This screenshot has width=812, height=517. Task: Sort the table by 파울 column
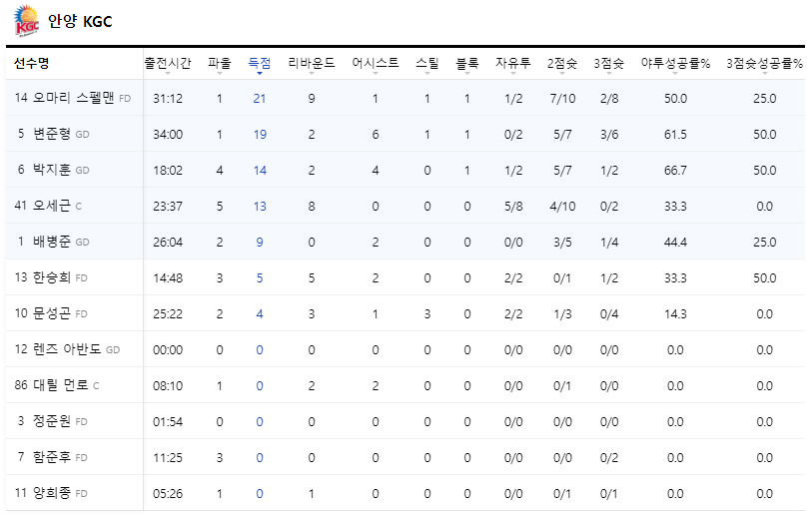point(219,64)
